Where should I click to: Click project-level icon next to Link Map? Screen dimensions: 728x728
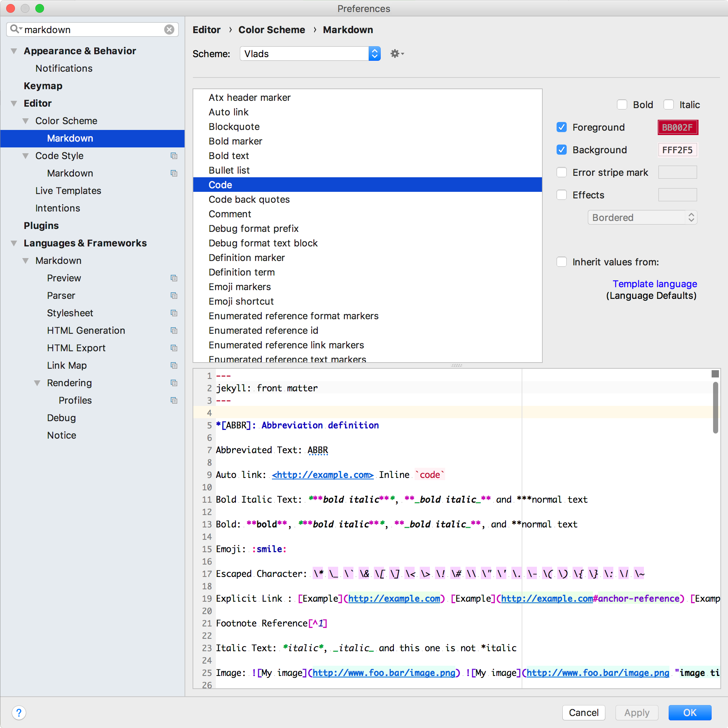click(x=174, y=365)
